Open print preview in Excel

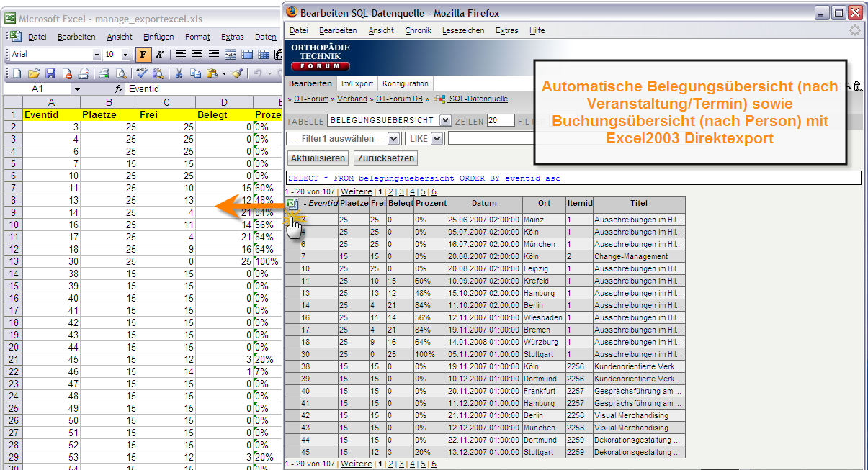pos(120,73)
